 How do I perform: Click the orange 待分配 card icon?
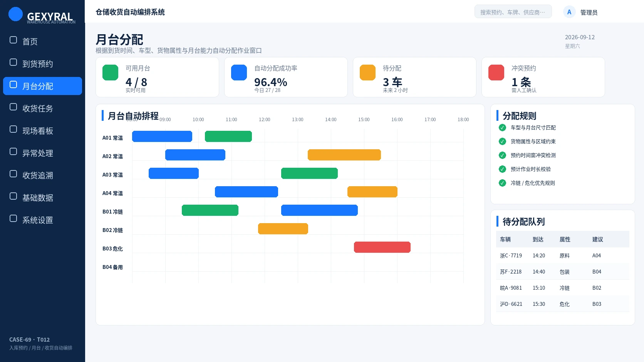point(367,72)
